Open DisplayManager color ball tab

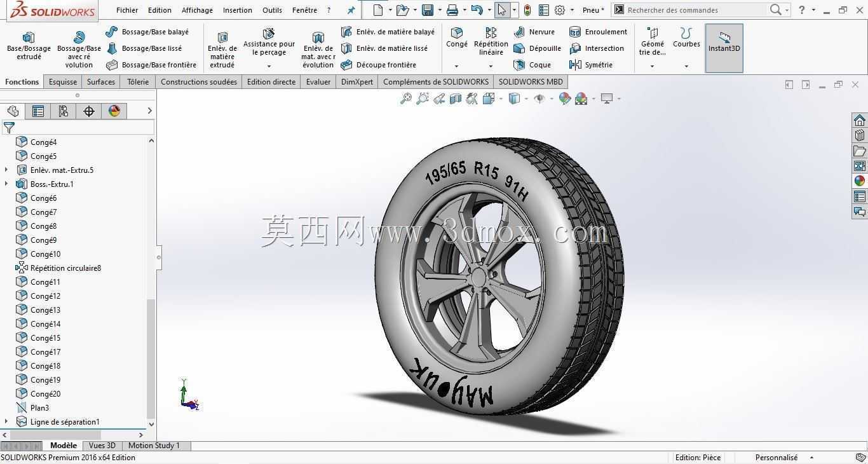click(114, 111)
